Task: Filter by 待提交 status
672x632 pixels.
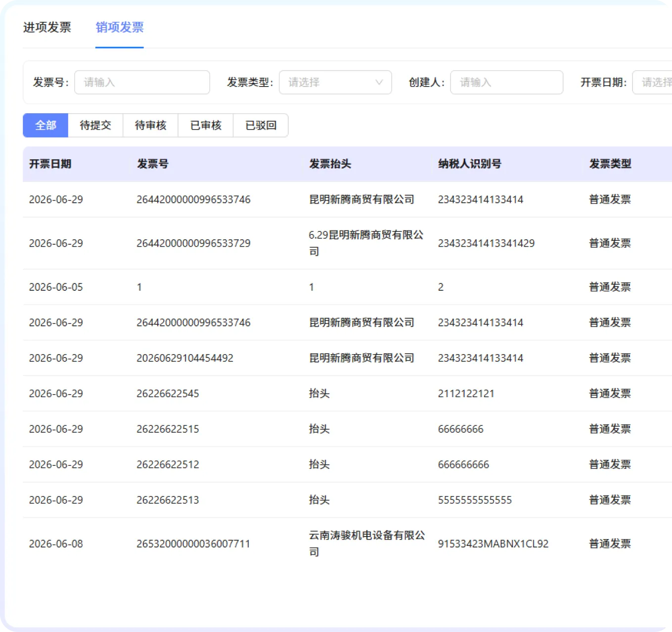Action: (x=95, y=125)
